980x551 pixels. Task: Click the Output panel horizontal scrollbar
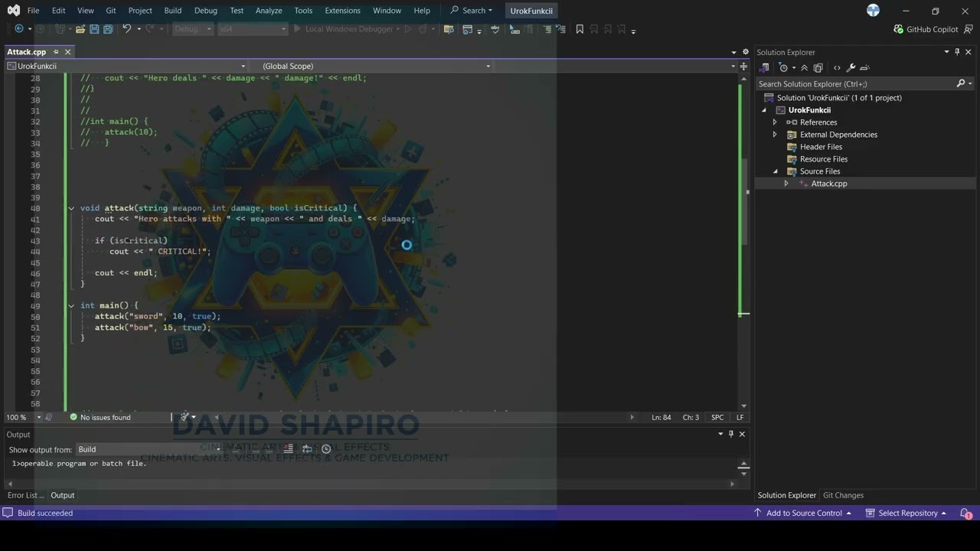[x=371, y=484]
